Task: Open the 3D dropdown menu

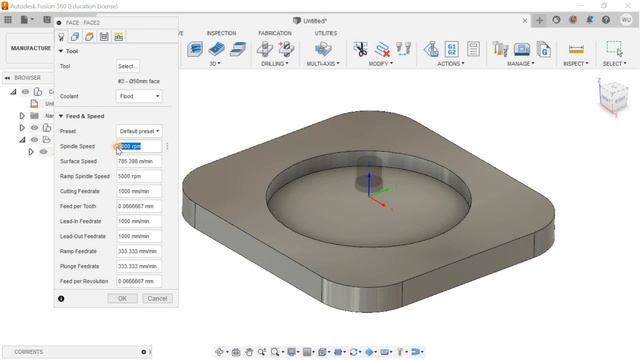Action: pyautogui.click(x=215, y=64)
